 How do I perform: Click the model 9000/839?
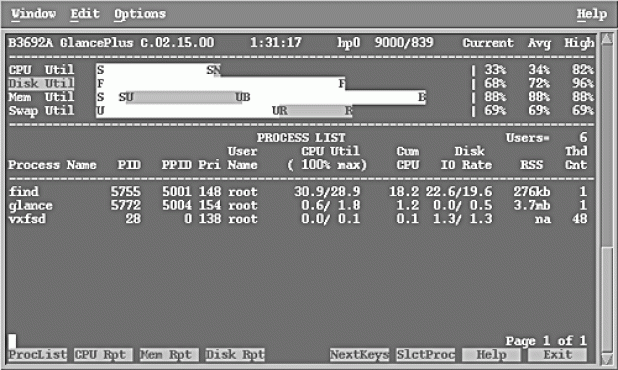(x=404, y=43)
